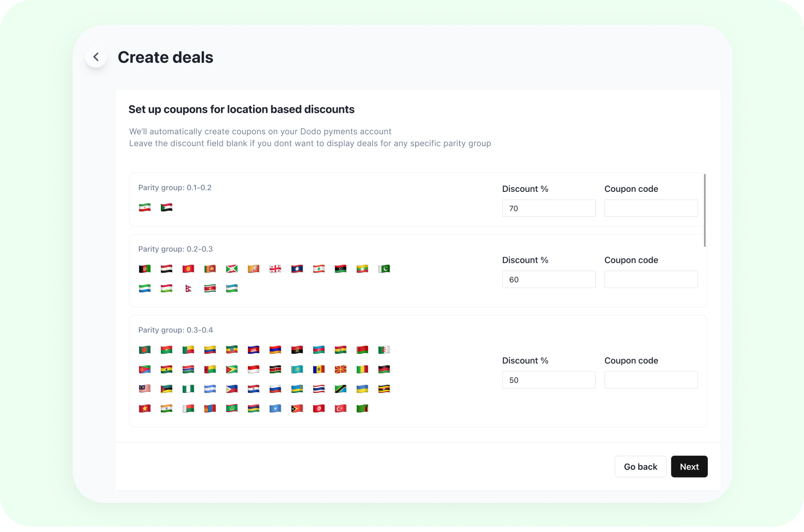Select the Tanzania flag
Screen dimensions: 804x532
[340, 389]
